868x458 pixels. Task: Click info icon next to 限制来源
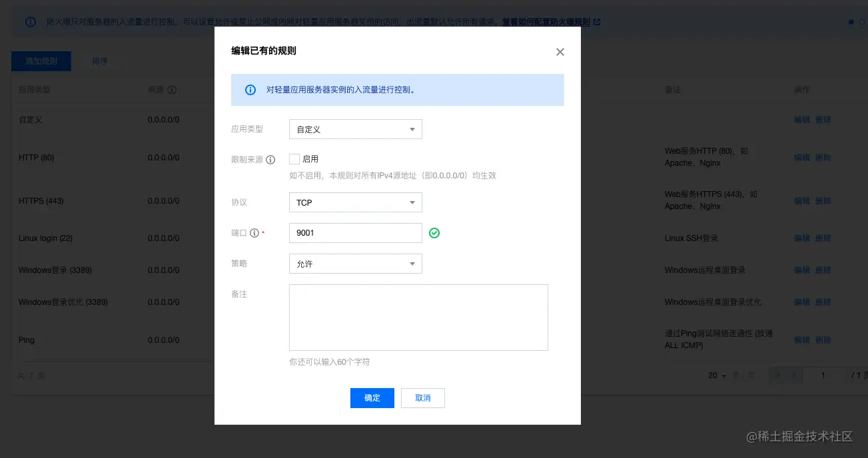click(270, 160)
